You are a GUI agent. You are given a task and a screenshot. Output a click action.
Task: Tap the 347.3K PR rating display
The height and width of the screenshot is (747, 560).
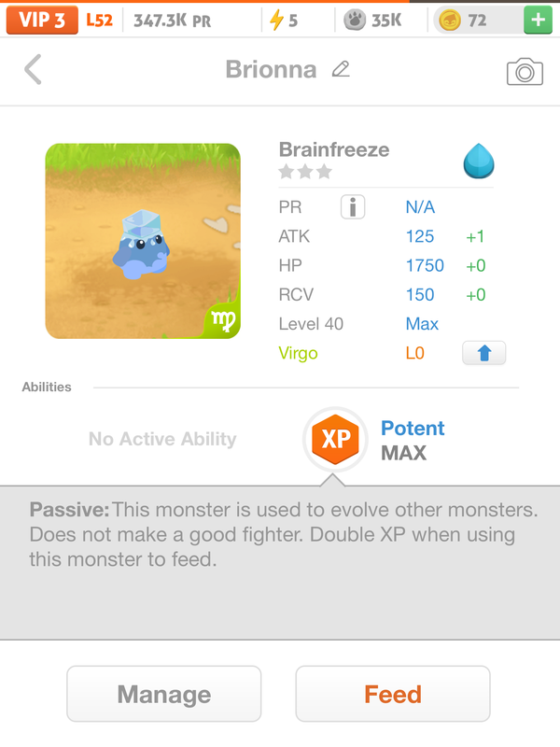pos(173,21)
